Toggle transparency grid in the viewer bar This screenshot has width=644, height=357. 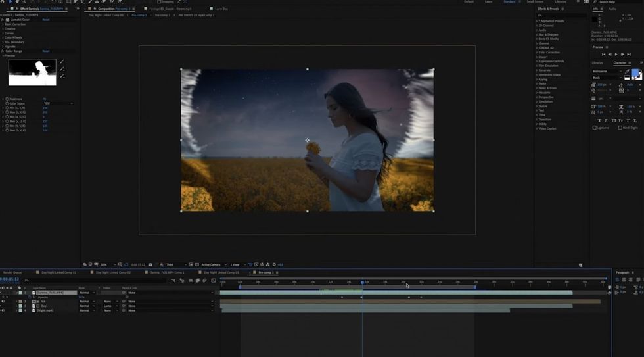pyautogui.click(x=196, y=264)
